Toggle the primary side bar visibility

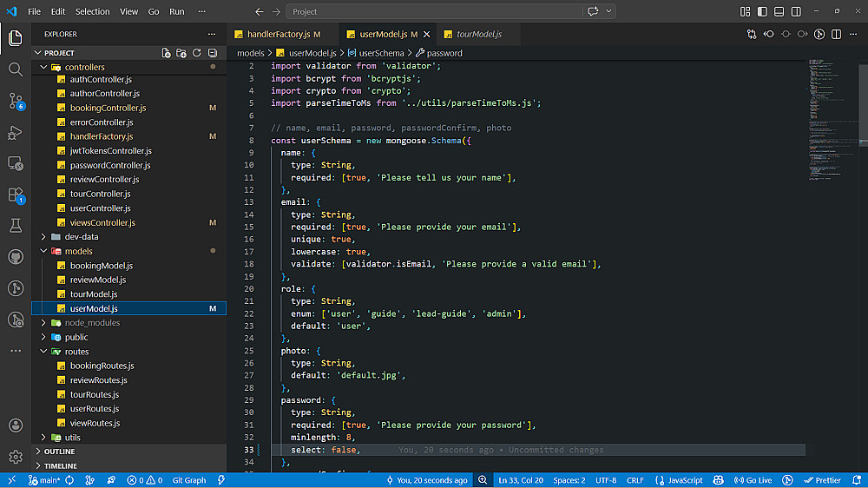(x=761, y=11)
